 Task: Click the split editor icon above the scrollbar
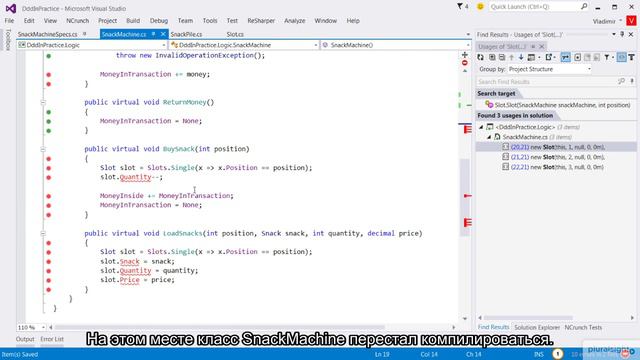click(x=464, y=55)
